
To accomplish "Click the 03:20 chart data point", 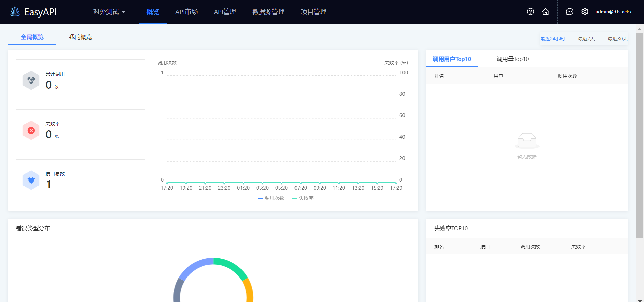I will tap(262, 183).
